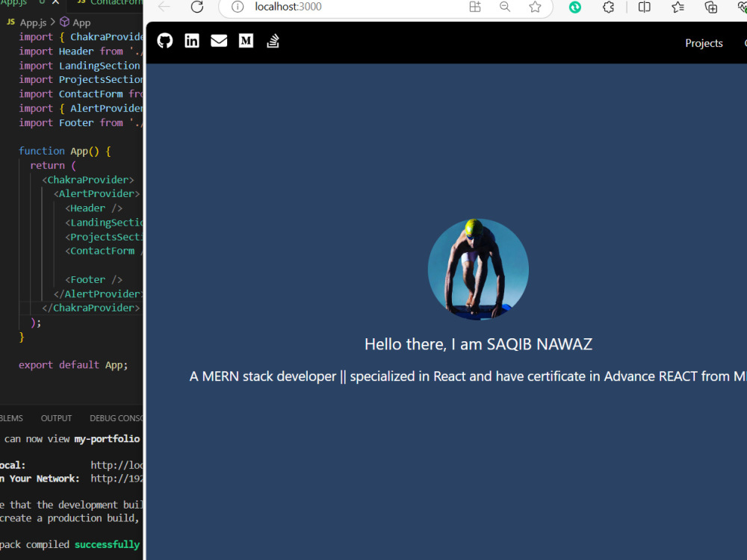Open the PROBLEMS panel tab

[11, 418]
